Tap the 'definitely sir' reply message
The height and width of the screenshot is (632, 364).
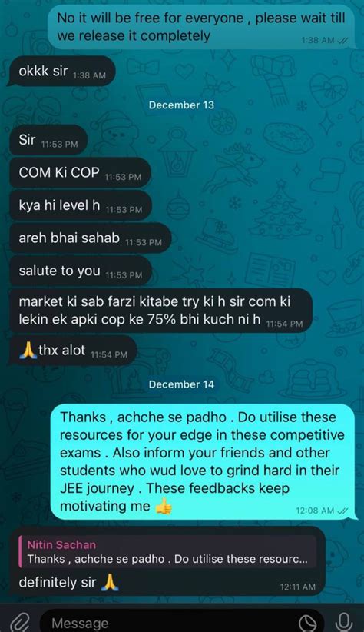pyautogui.click(x=167, y=560)
